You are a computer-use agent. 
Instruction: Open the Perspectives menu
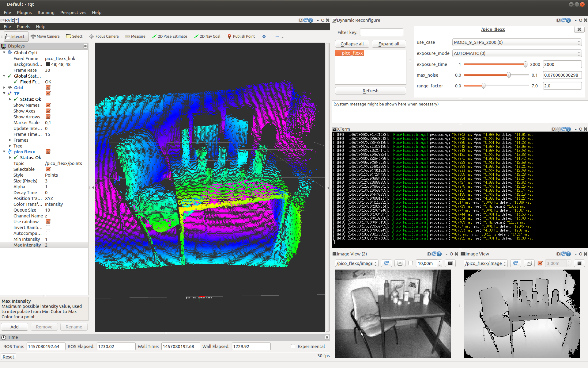pyautogui.click(x=73, y=13)
